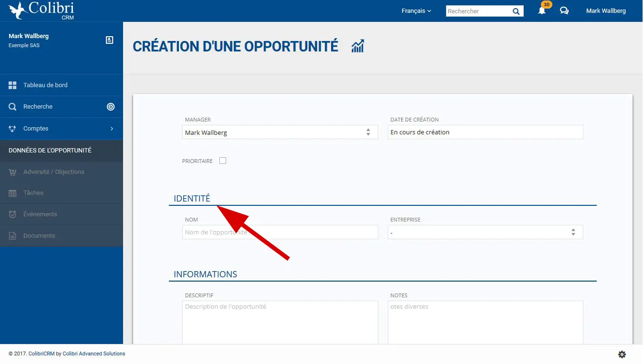Open the Français language dropdown
The image size is (643, 364).
tap(416, 11)
